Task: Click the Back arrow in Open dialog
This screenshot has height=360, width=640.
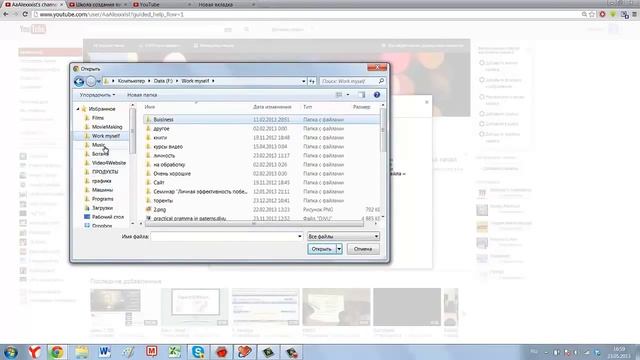Action: point(79,82)
